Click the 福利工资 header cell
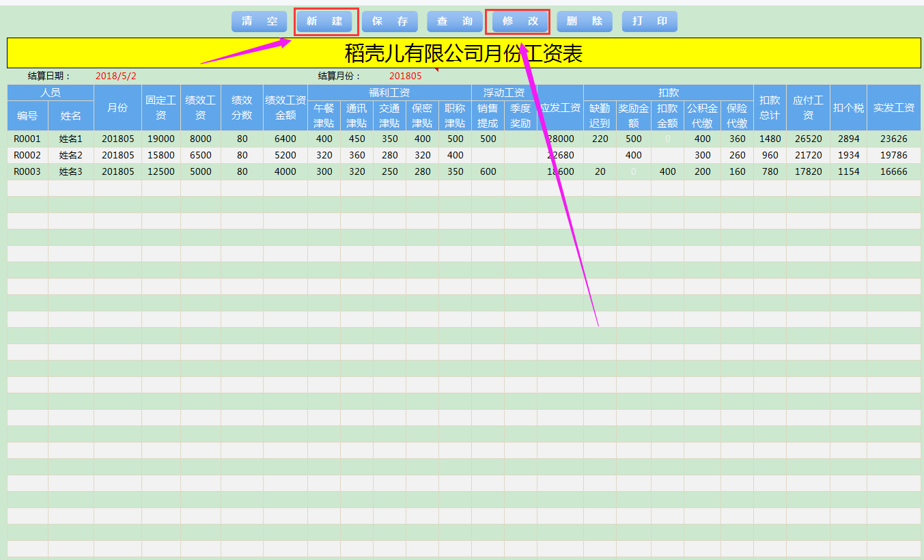The height and width of the screenshot is (560, 924). pos(388,92)
